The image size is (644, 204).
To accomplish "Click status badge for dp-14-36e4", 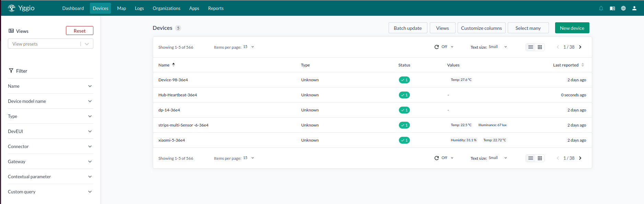I will tap(404, 110).
